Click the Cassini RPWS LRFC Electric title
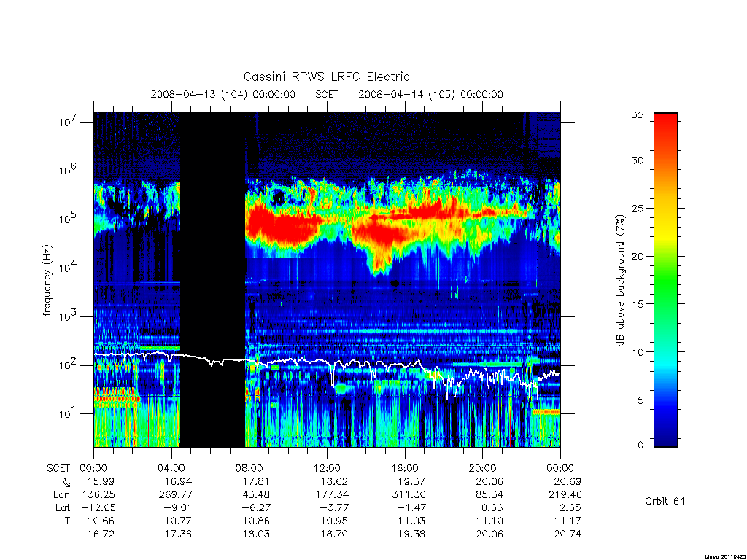Viewport: 747px width, 560px height. 326,77
